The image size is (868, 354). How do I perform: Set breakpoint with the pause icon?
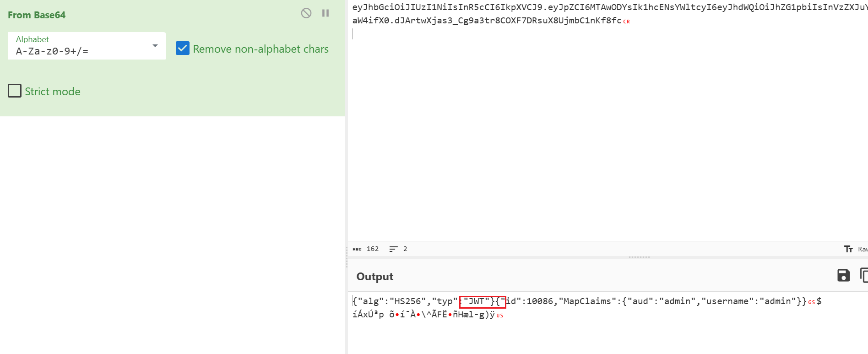tap(325, 13)
